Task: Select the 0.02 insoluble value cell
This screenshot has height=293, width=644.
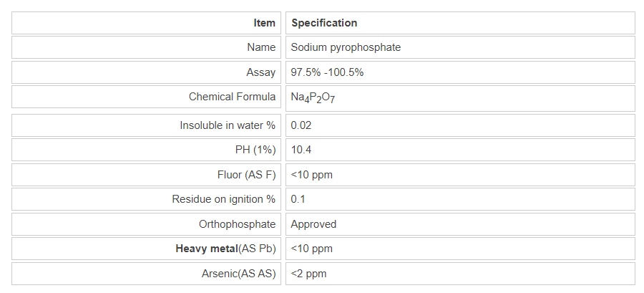Action: (x=302, y=125)
